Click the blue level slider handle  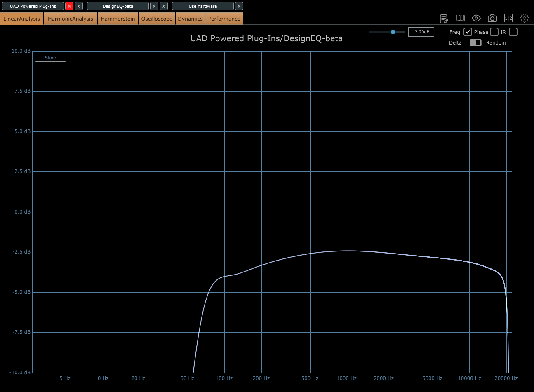(x=393, y=32)
